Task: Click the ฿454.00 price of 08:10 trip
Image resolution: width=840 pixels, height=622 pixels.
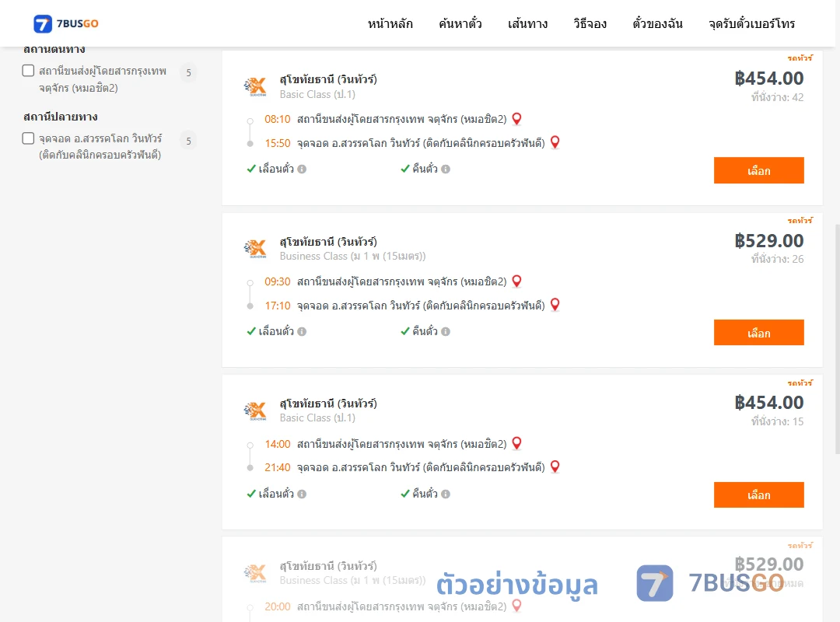Action: click(768, 79)
